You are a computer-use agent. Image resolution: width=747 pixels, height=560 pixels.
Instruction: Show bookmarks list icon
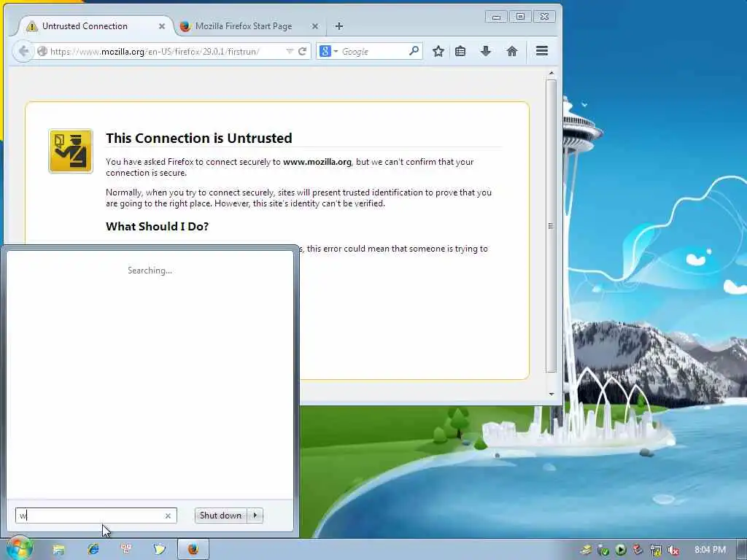(x=460, y=52)
